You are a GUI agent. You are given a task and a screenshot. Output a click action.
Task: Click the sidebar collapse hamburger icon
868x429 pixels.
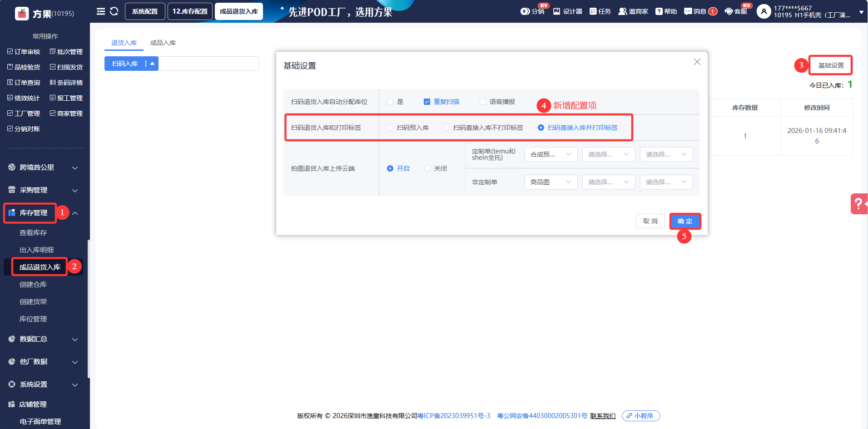point(101,11)
